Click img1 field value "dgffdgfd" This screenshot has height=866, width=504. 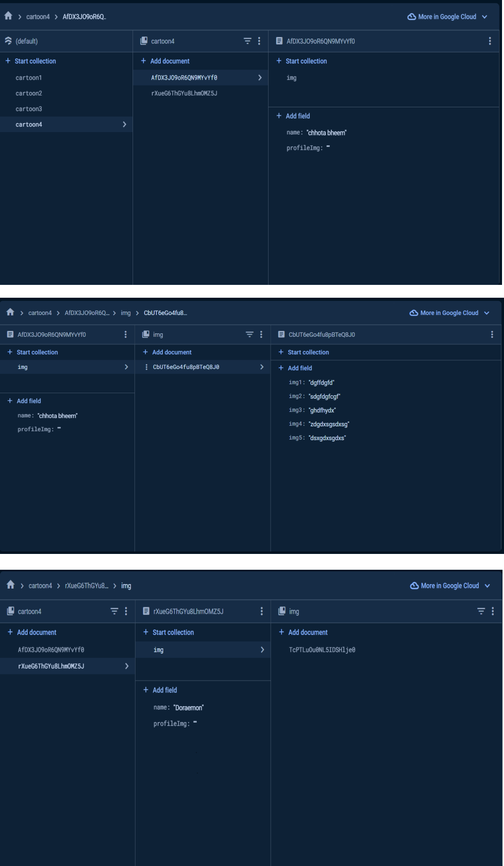pyautogui.click(x=321, y=383)
